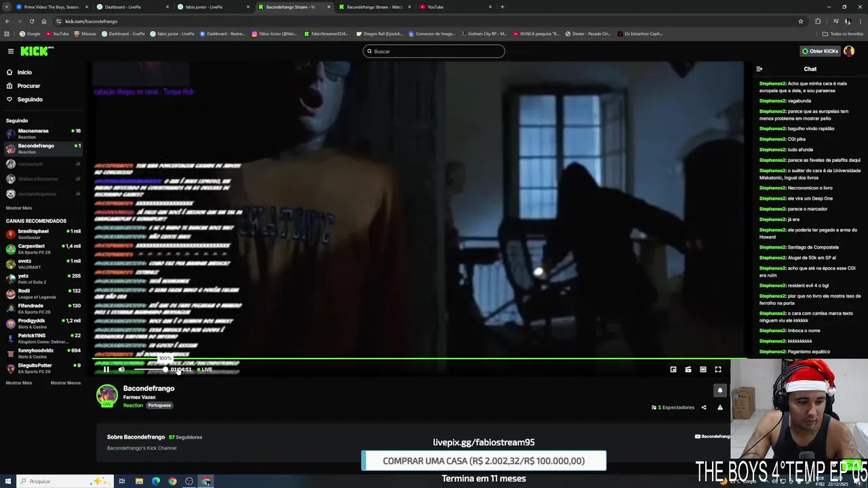Click the Bacondefrango channel avatar
This screenshot has height=488, width=868.
[106, 395]
